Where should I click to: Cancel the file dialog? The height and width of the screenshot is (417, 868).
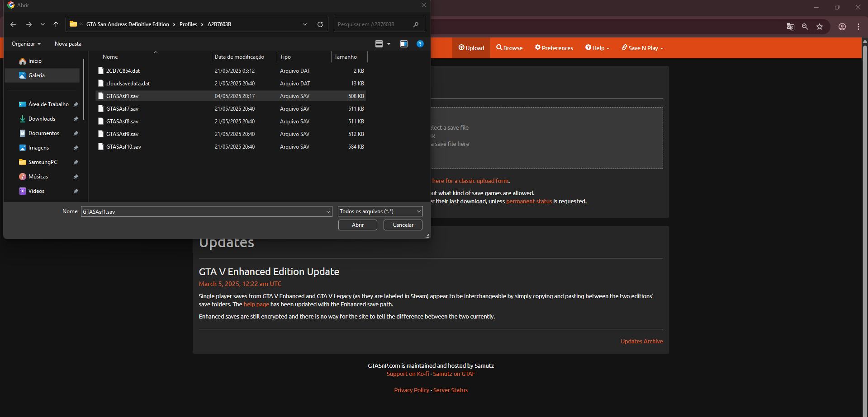point(403,225)
